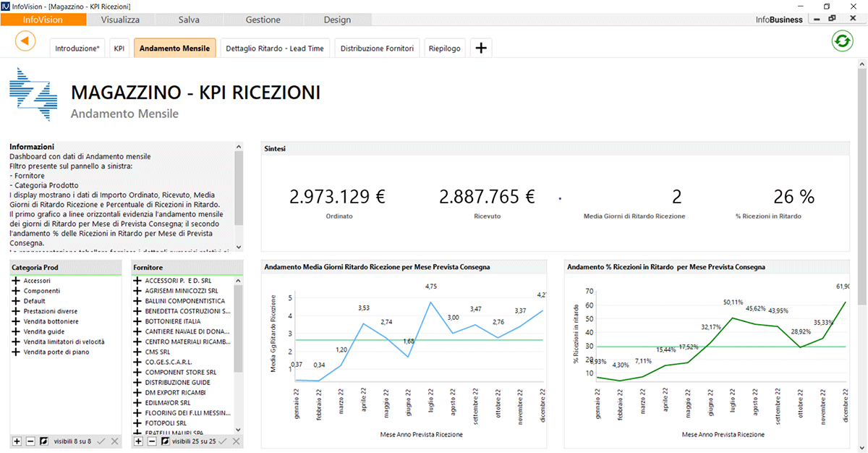Viewport: 868px width, 453px height.
Task: Expand Vendita porte di piano category
Action: [16, 352]
